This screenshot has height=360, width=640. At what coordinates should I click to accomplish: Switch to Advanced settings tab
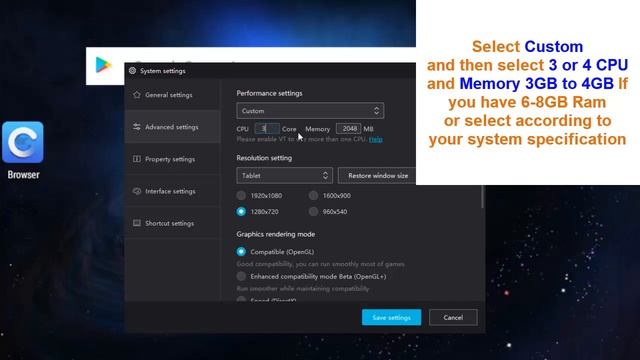(x=173, y=127)
